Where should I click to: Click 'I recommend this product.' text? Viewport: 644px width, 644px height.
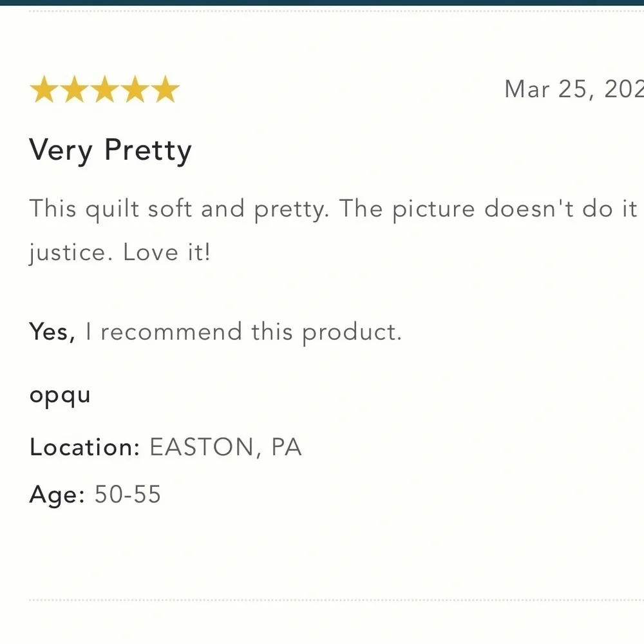(243, 332)
